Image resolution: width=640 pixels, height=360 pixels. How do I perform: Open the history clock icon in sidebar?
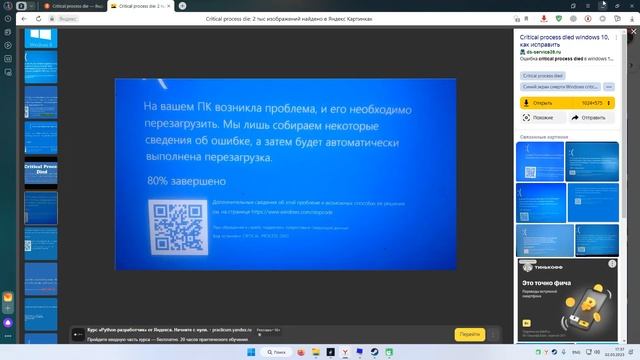(8, 19)
